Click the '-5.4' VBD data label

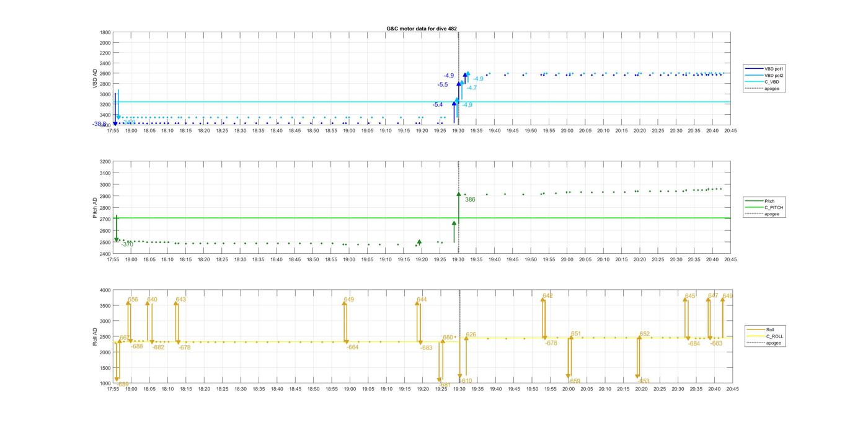438,105
